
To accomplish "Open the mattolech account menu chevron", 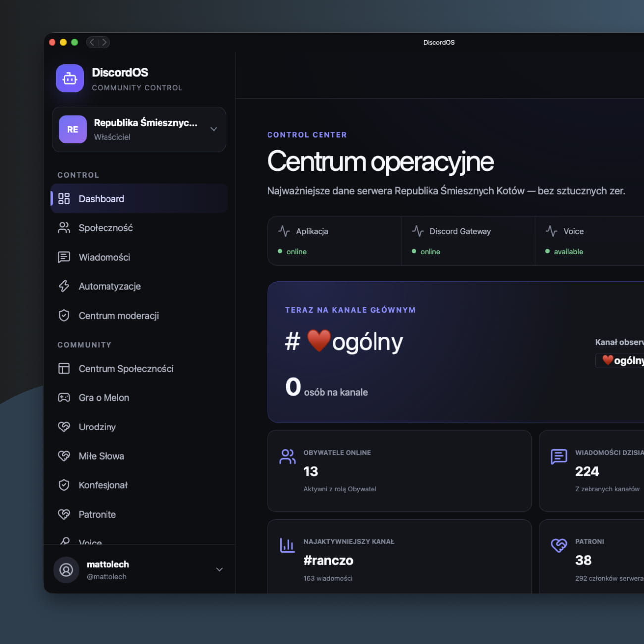I will pyautogui.click(x=219, y=570).
